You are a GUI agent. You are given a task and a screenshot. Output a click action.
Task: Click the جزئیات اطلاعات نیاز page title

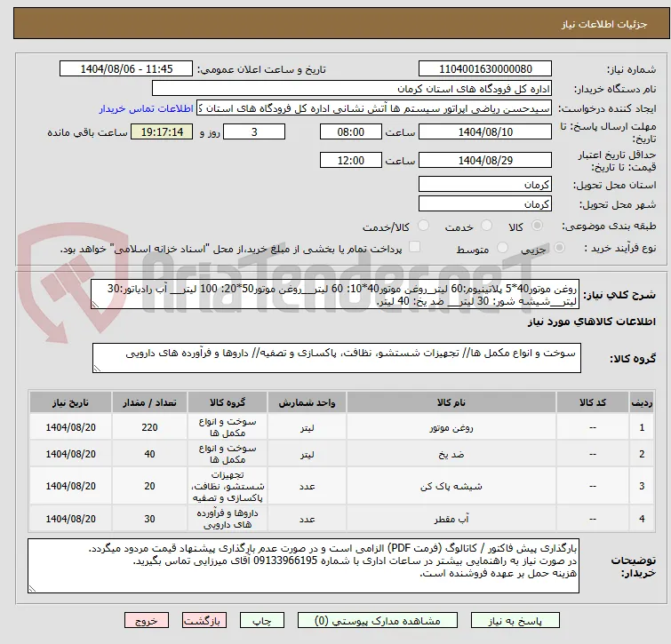pyautogui.click(x=603, y=24)
